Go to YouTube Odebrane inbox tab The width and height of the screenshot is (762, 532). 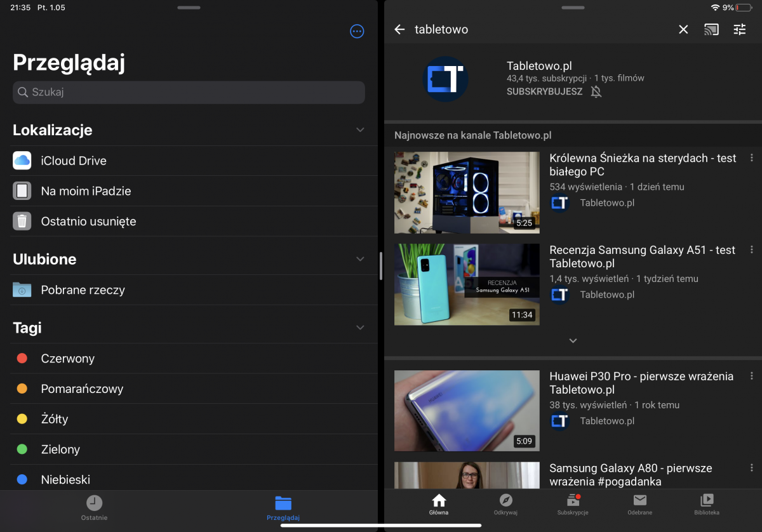(x=640, y=505)
